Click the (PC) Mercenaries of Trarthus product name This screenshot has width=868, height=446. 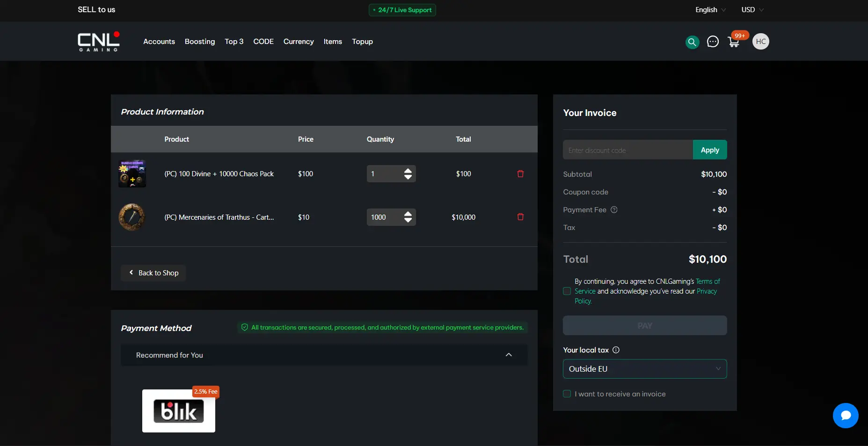pos(219,217)
